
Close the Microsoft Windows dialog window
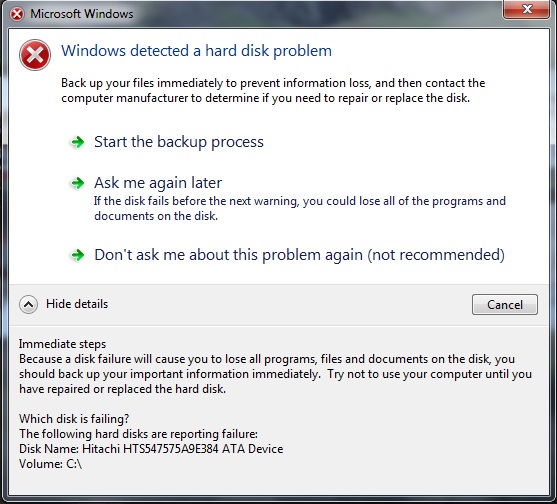527,9
